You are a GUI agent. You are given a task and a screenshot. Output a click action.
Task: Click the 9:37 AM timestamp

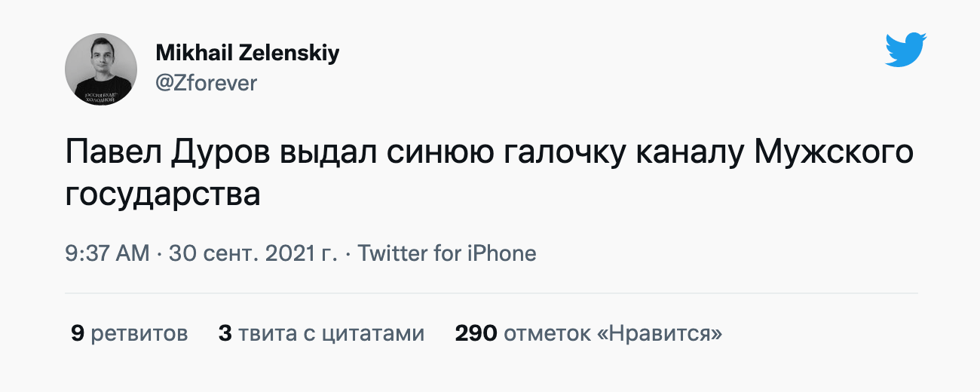107,253
